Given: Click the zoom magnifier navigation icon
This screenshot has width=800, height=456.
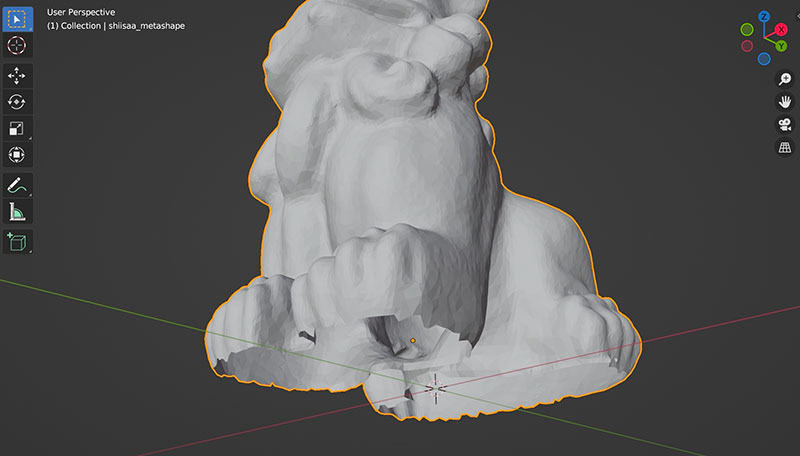Looking at the screenshot, I should coord(785,79).
